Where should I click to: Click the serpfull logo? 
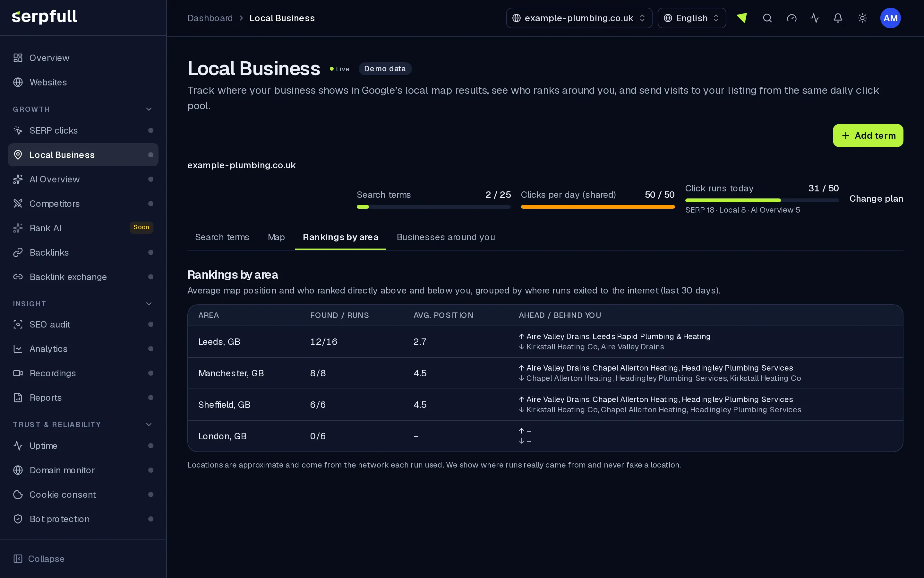44,17
